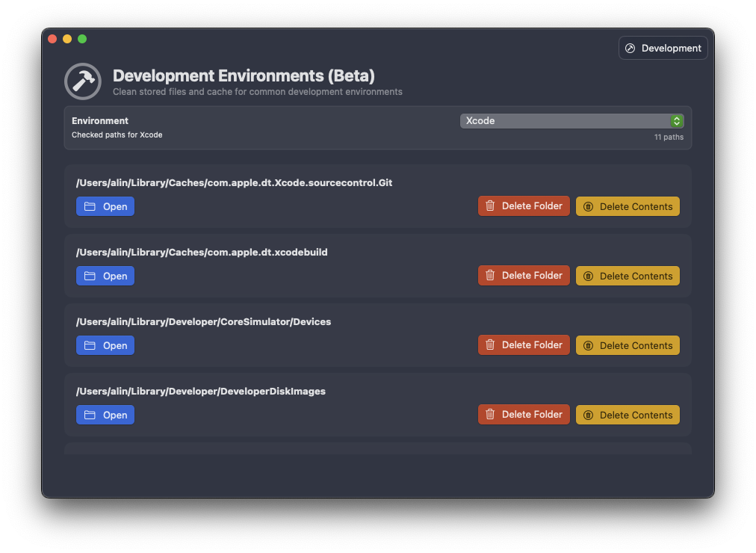Click folder icon in DeveloperDiskImages Open button
The image size is (756, 553).
pyautogui.click(x=90, y=415)
